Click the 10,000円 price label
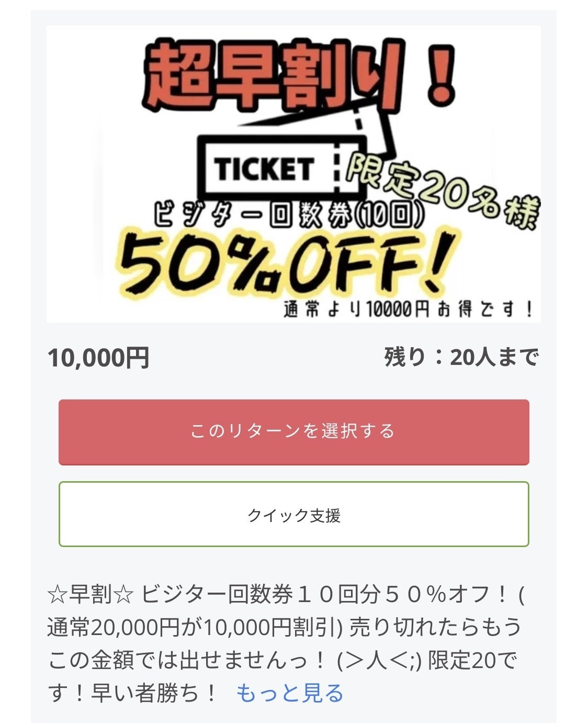588x723 pixels. point(99,359)
